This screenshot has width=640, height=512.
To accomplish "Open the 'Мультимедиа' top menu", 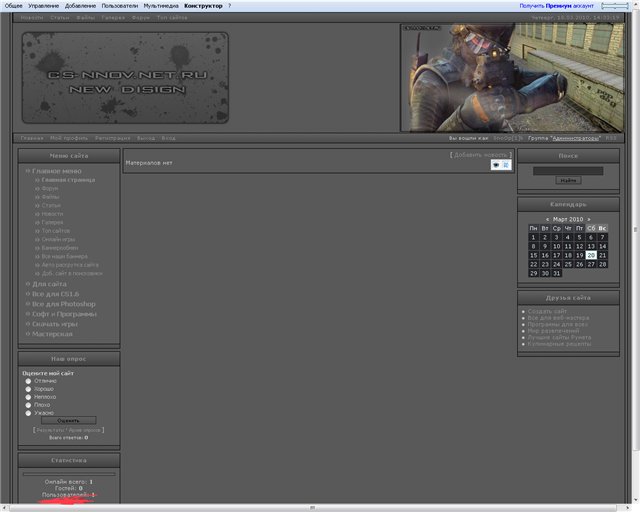I will coord(161,6).
